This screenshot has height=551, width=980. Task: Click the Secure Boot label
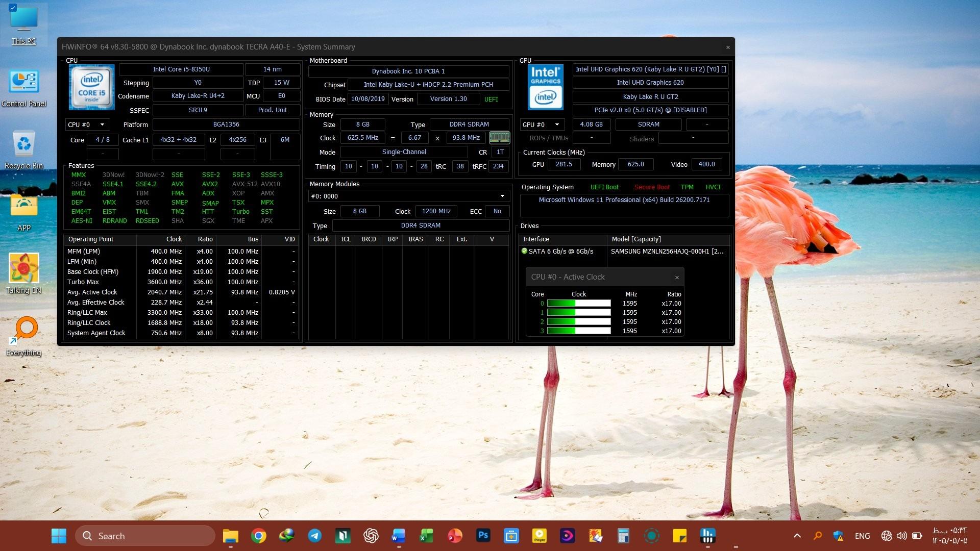652,187
